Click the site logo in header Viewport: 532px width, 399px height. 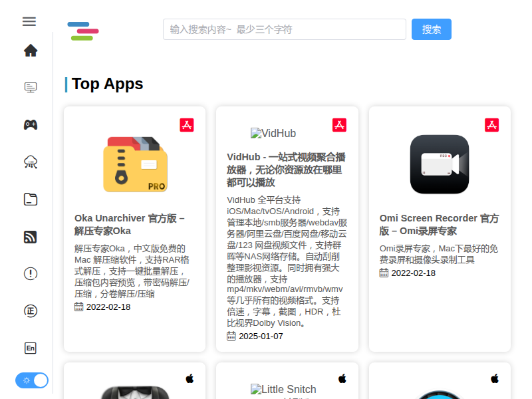[x=83, y=31]
